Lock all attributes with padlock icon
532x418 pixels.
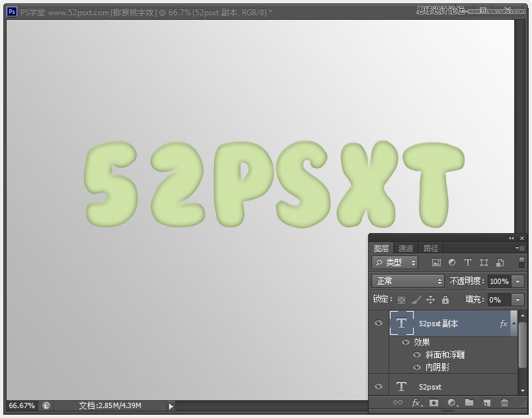pos(445,300)
